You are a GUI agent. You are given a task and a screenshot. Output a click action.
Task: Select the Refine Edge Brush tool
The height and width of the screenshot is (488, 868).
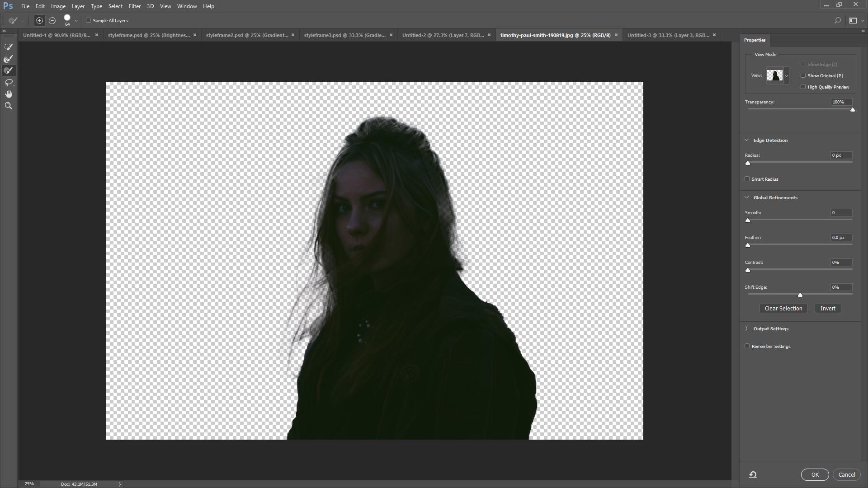(9, 59)
